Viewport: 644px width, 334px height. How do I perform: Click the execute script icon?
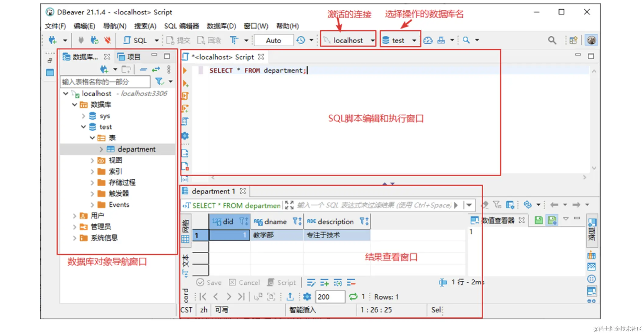click(x=185, y=96)
